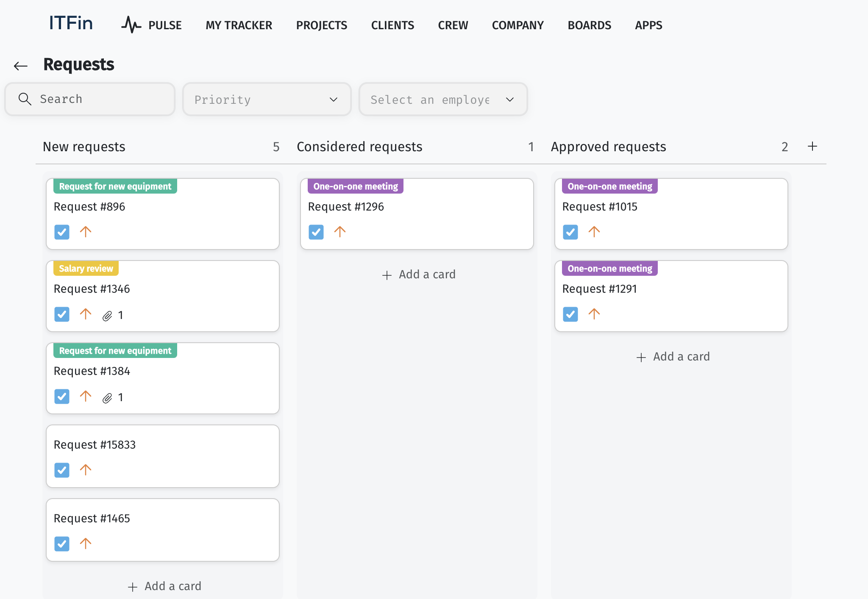868x599 pixels.
Task: Click priority arrow on Request #1015
Action: pyautogui.click(x=594, y=232)
